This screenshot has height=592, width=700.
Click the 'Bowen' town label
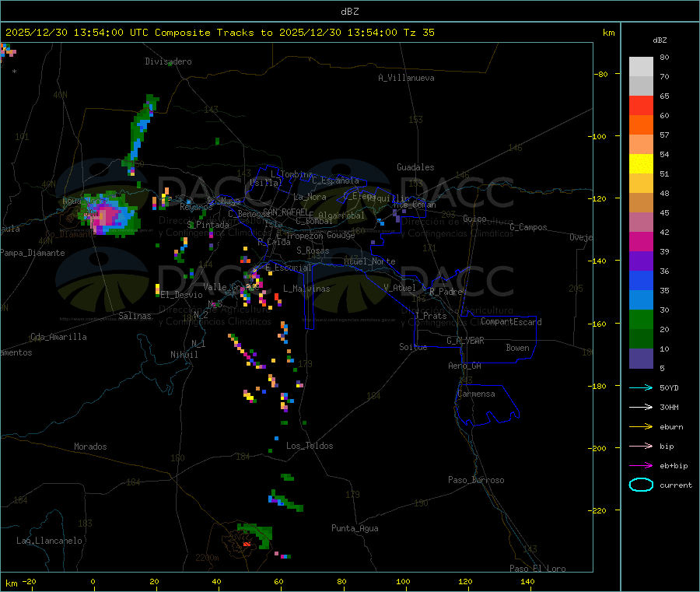518,349
